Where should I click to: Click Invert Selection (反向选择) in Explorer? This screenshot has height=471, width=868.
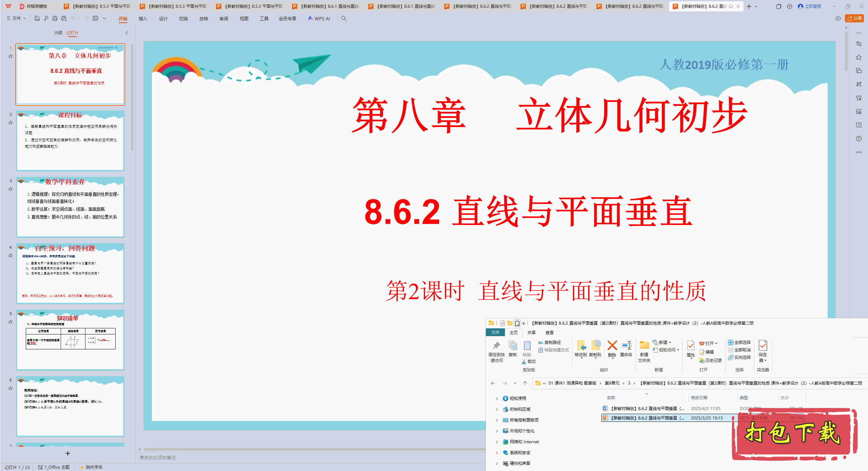tap(739, 357)
